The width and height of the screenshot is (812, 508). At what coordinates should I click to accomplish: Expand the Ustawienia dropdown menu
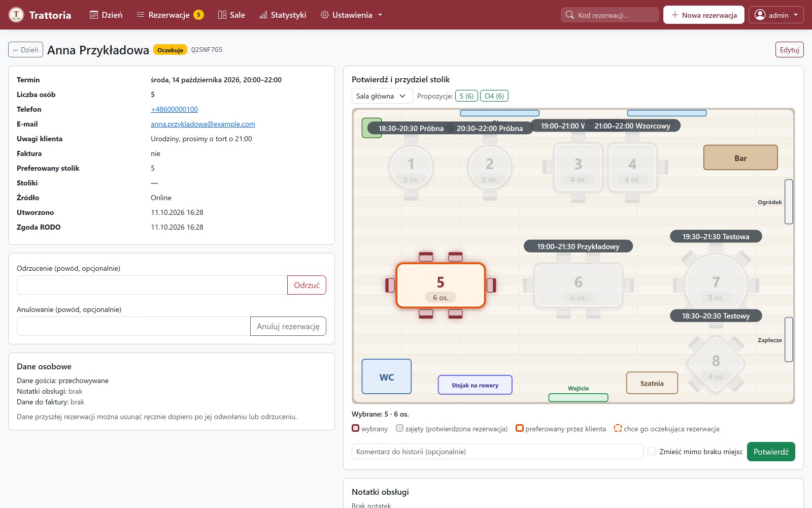point(351,15)
